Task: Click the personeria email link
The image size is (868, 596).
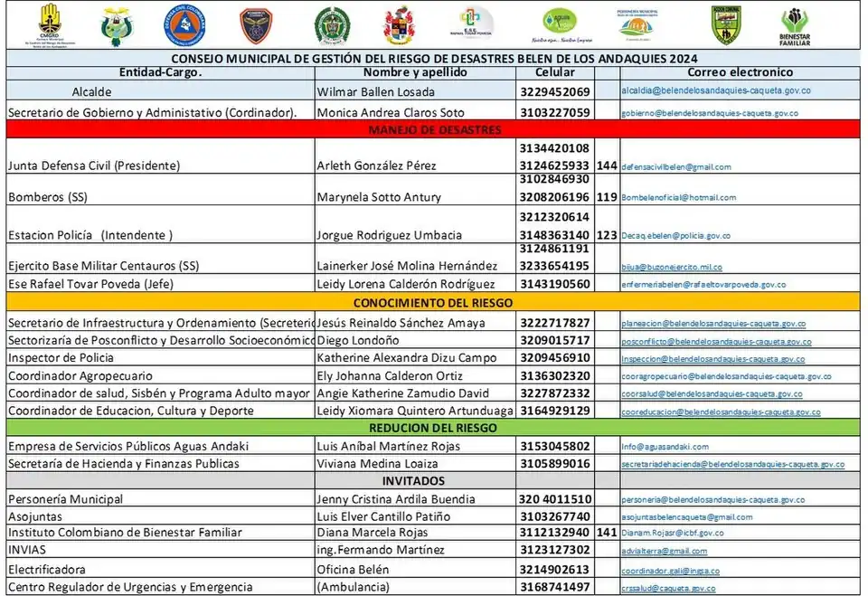Action: [x=700, y=500]
